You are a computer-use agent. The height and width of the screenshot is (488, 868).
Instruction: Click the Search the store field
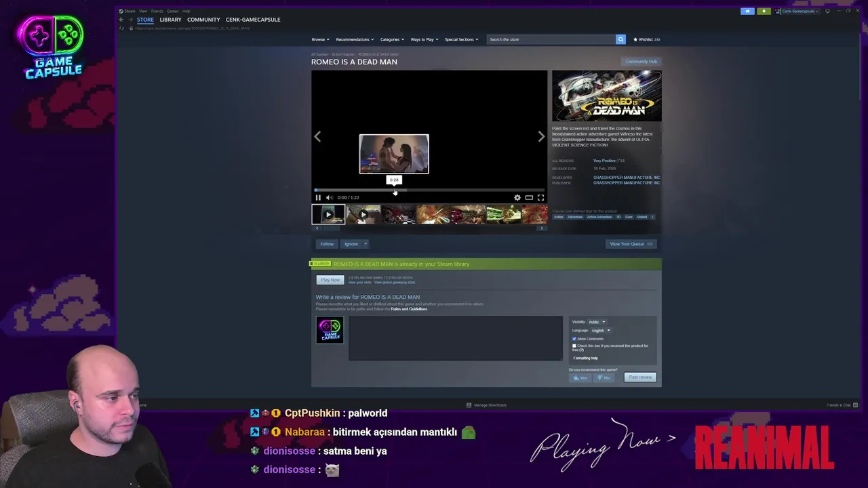pyautogui.click(x=551, y=39)
